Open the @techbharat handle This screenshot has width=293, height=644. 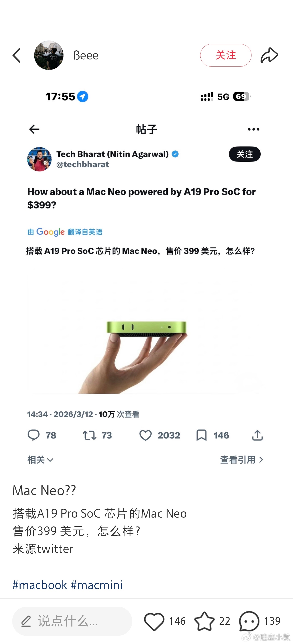(x=83, y=164)
